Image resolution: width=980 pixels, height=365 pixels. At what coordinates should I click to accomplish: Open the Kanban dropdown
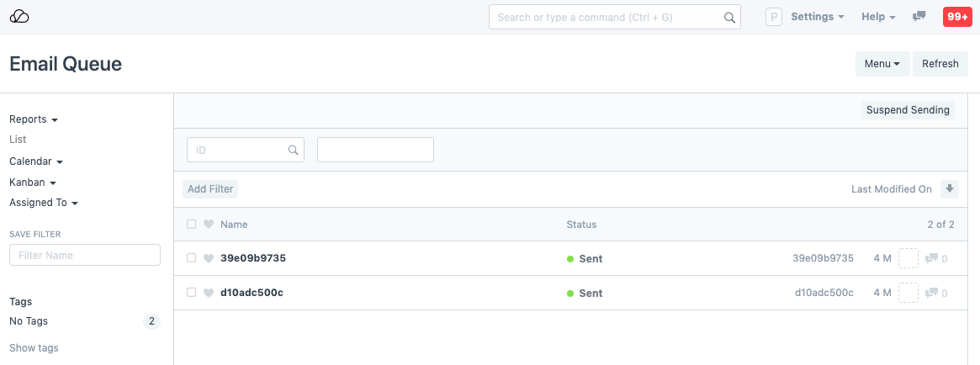click(33, 182)
